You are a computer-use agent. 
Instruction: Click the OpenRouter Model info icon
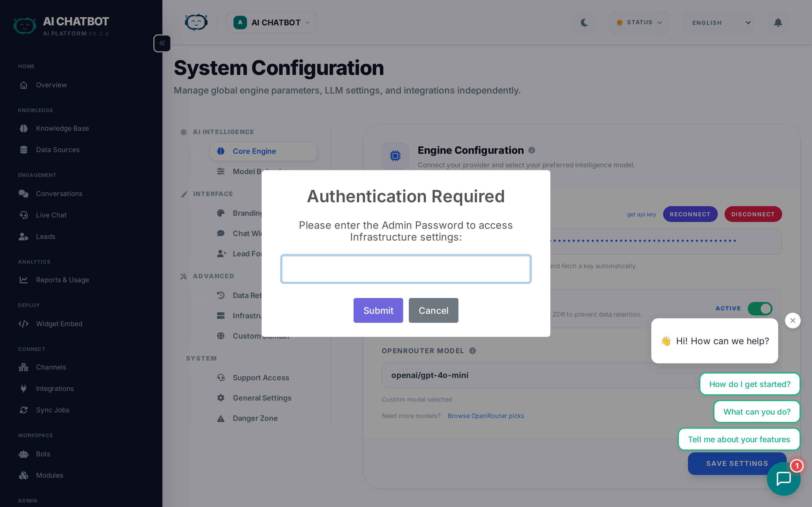pos(473,351)
